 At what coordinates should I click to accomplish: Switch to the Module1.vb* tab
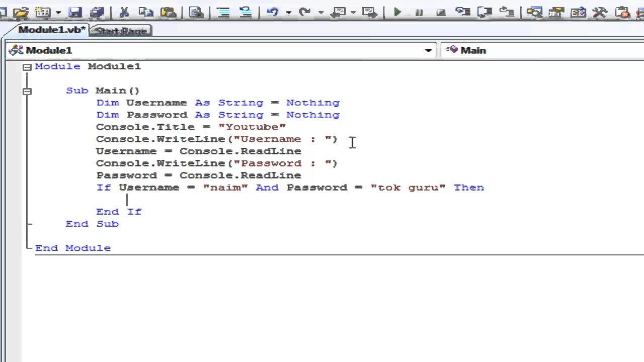click(x=52, y=30)
